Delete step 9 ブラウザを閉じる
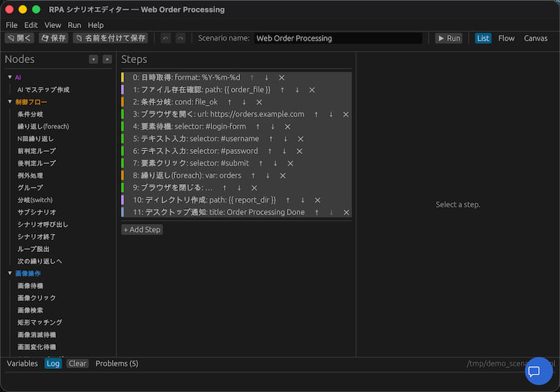This screenshot has width=560, height=392. 254,188
